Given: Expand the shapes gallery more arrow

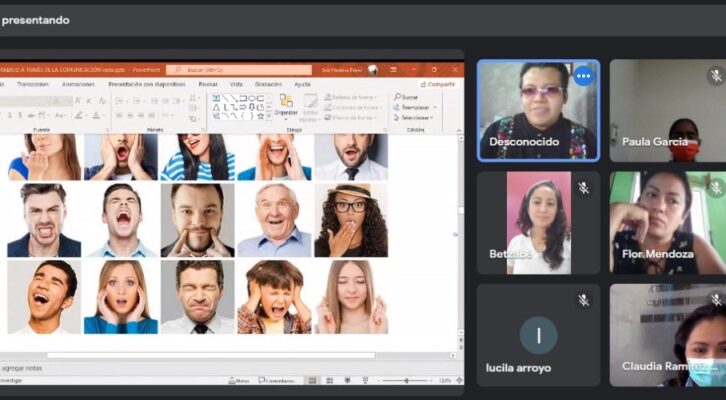Looking at the screenshot, I should coord(269,117).
